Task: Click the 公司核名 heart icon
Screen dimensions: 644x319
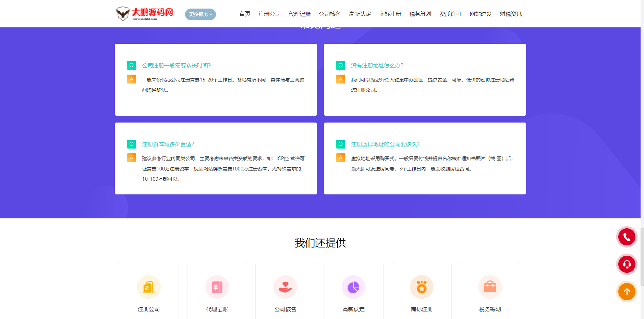Action: click(x=285, y=287)
